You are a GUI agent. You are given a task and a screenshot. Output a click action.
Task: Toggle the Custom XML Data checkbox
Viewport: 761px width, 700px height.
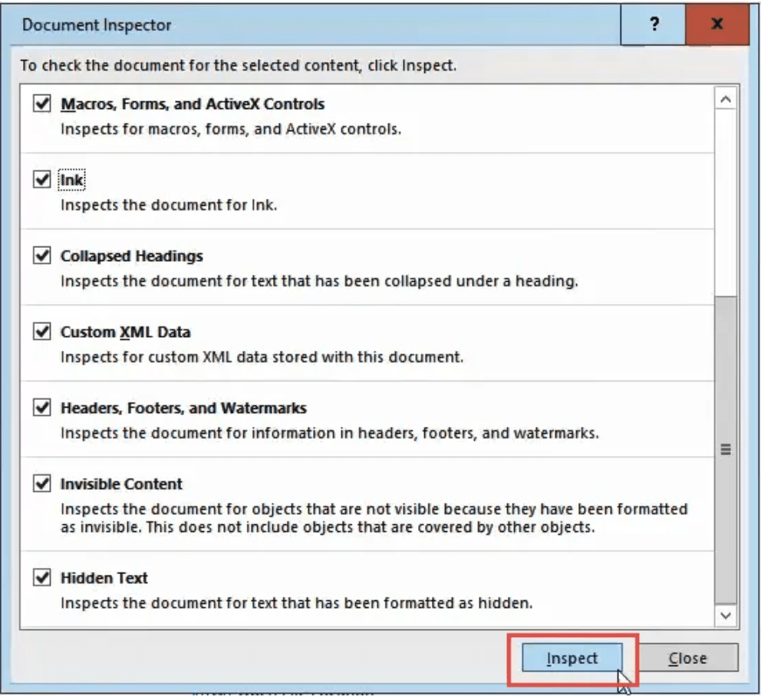pos(41,332)
